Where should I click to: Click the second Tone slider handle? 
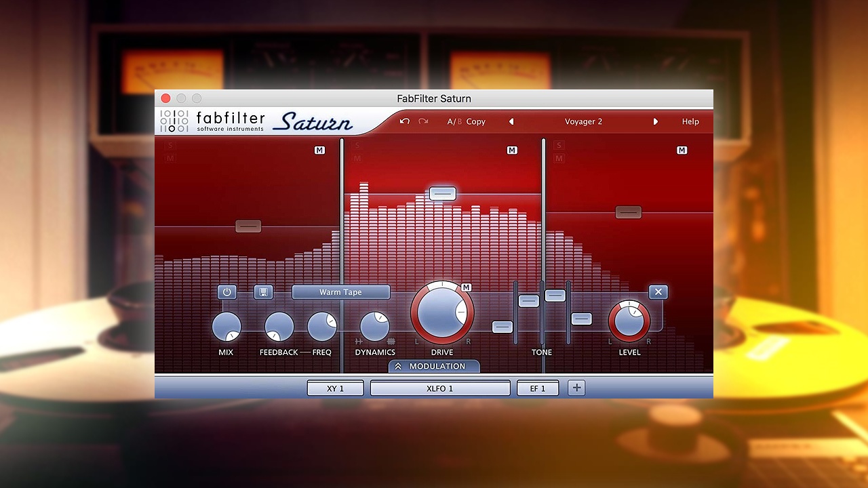pyautogui.click(x=529, y=300)
